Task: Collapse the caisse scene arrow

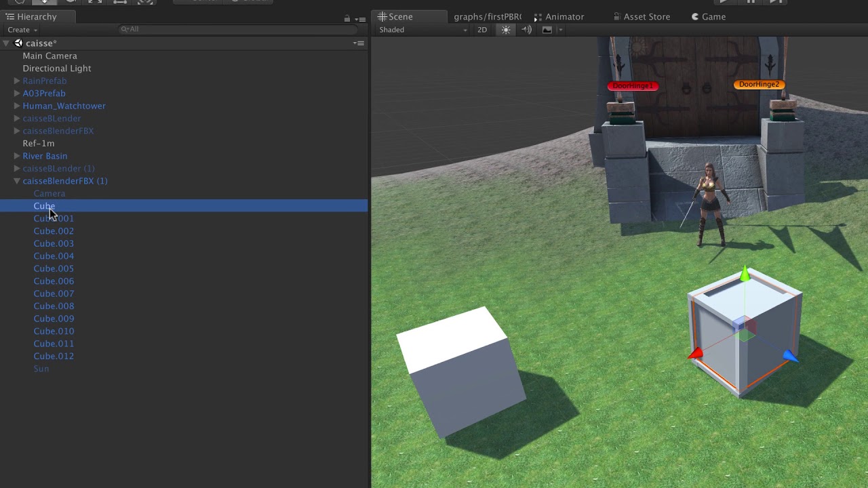Action: coord(6,43)
